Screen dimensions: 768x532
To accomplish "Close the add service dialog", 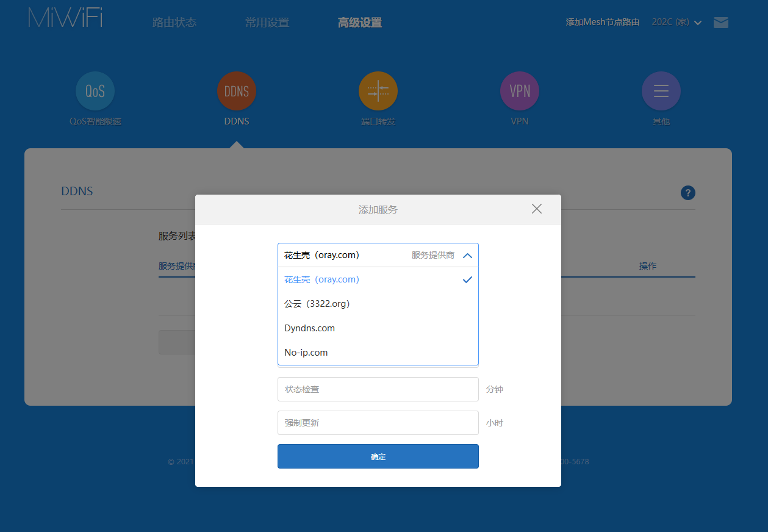I will tap(536, 209).
